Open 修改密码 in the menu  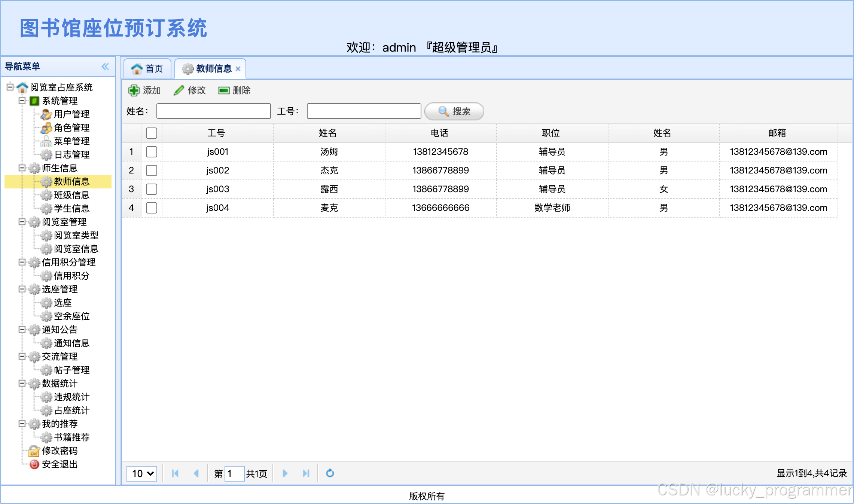pos(60,451)
